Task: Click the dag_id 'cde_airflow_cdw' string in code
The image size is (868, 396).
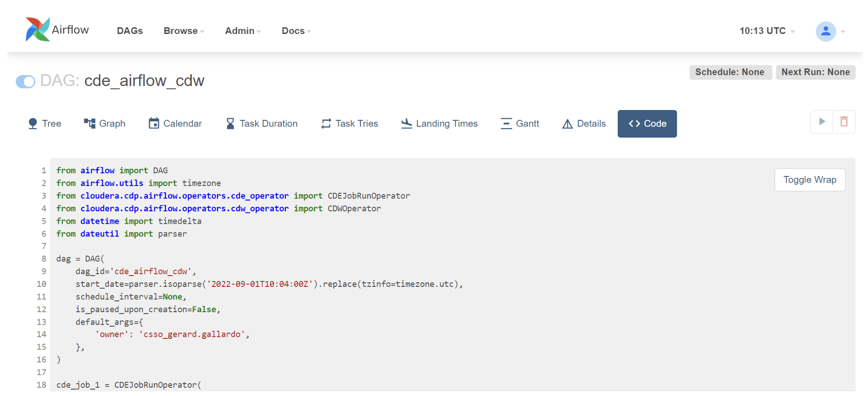Action: click(151, 272)
